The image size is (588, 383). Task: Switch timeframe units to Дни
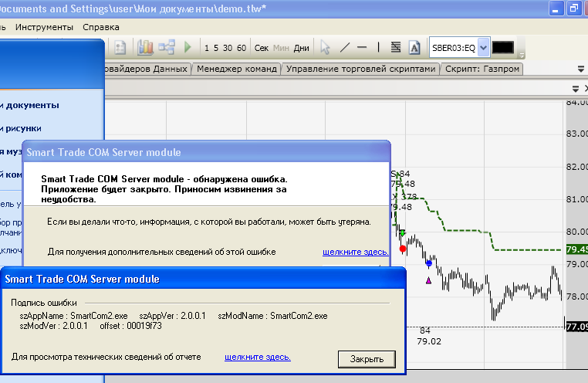(301, 48)
